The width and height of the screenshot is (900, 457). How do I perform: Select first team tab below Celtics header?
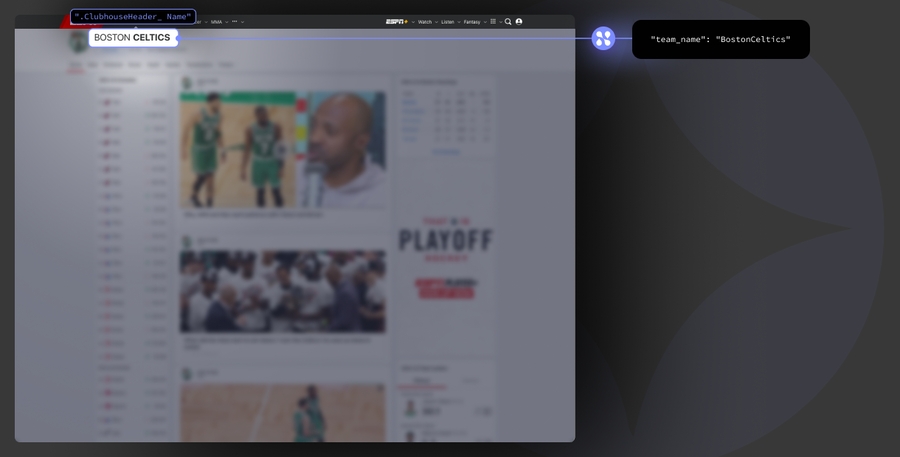click(75, 64)
